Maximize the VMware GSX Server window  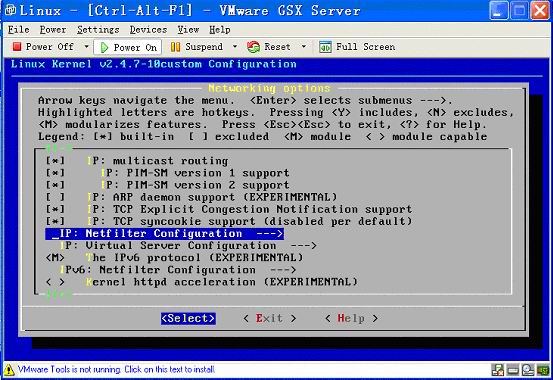[x=520, y=10]
